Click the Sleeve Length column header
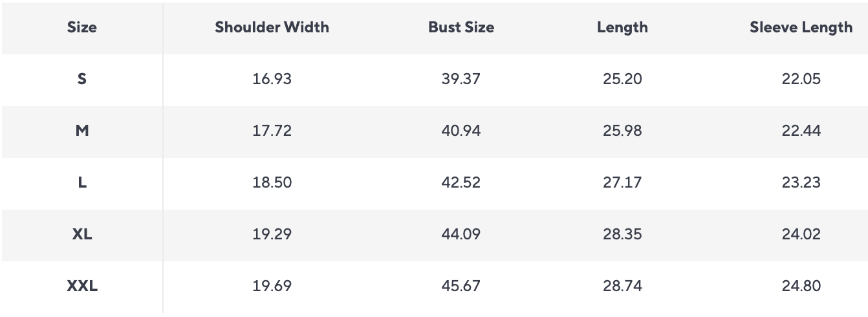Screen dimensions: 868x317 coord(801,27)
